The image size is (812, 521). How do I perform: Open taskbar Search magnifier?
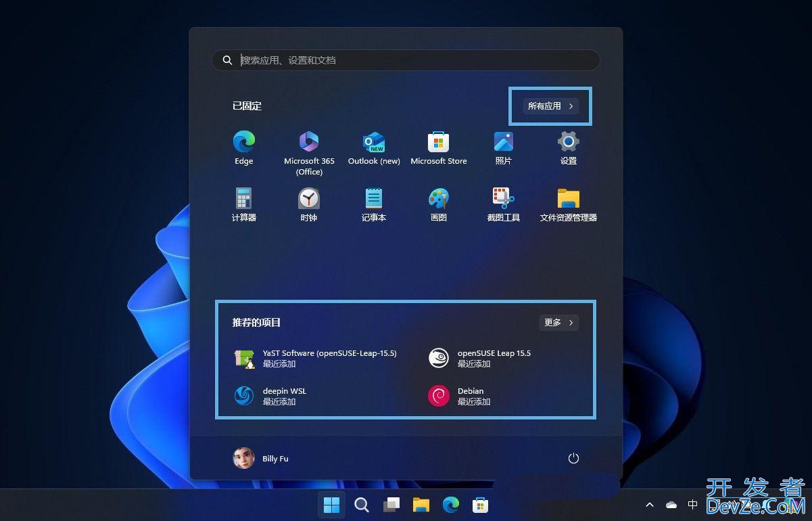tap(362, 505)
